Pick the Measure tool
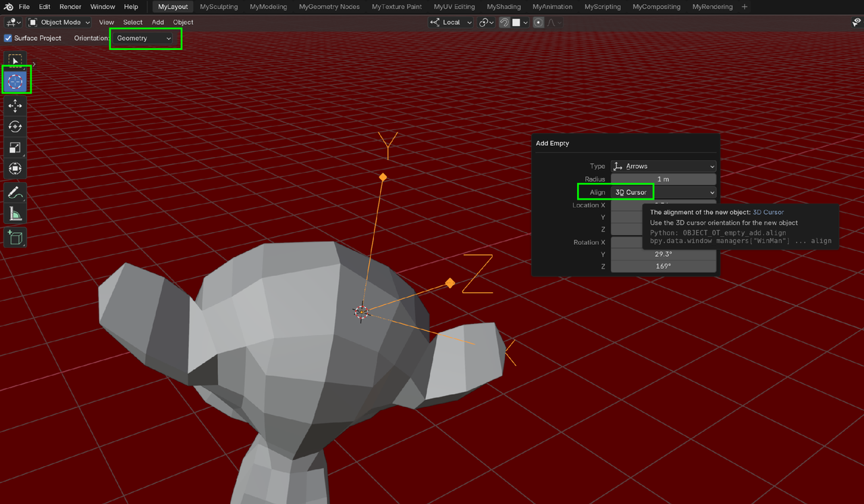 [15, 213]
